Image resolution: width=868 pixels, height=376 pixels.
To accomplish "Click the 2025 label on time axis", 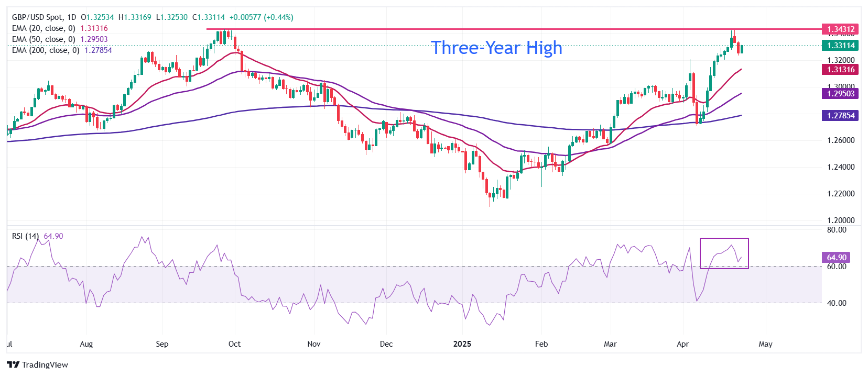I will click(x=462, y=344).
